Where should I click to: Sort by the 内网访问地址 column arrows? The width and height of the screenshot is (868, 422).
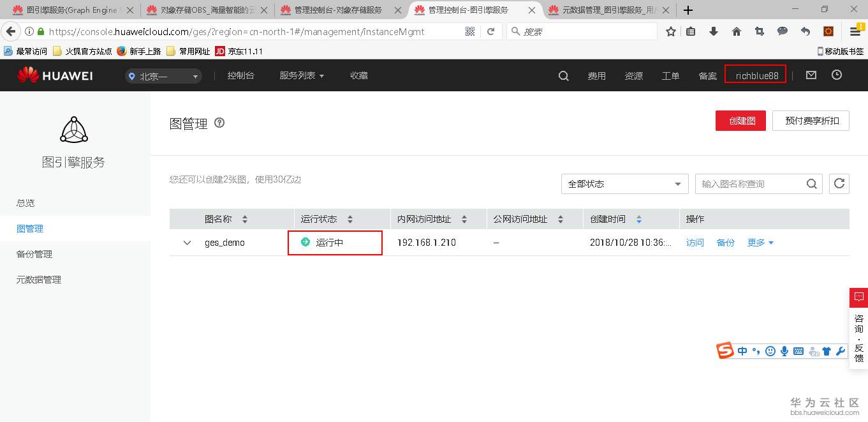click(464, 219)
